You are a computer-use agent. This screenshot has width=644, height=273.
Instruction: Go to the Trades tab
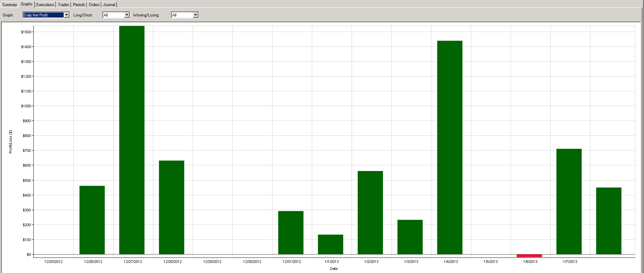click(63, 5)
